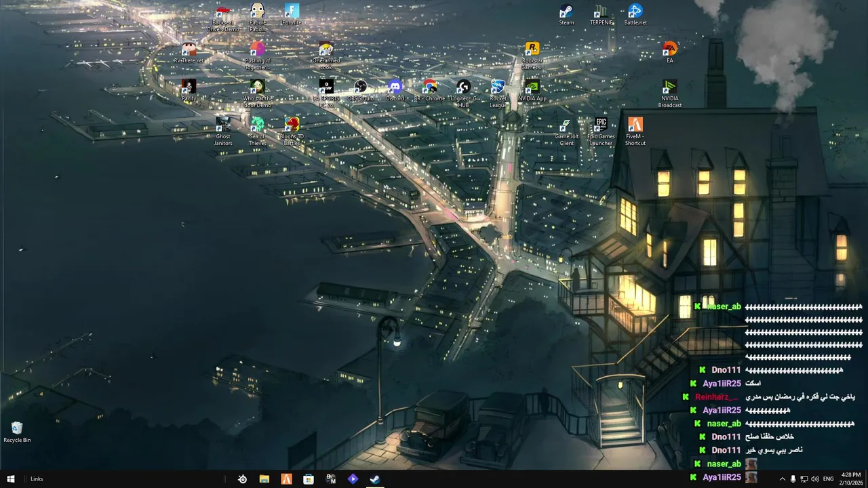
Task: Open the RV There Yet shortcut
Action: pyautogui.click(x=189, y=53)
